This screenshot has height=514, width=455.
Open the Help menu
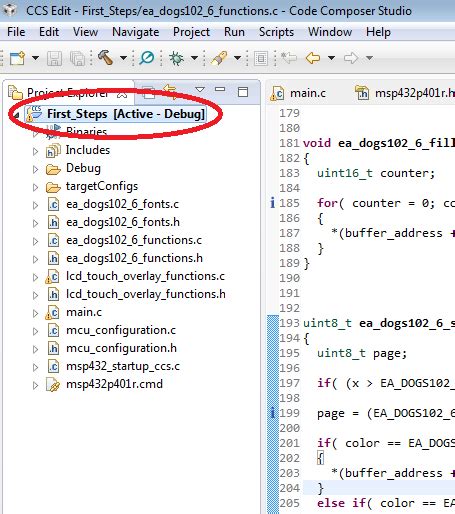(x=378, y=32)
